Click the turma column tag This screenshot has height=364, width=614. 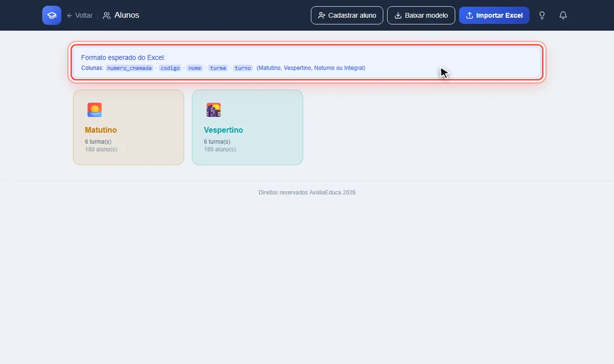coord(218,68)
